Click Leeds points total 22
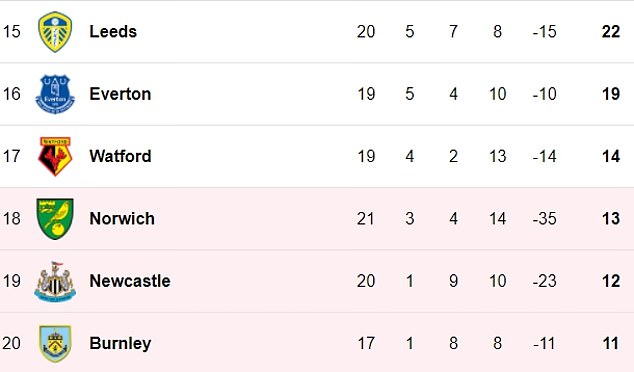The width and height of the screenshot is (634, 372). (x=611, y=32)
